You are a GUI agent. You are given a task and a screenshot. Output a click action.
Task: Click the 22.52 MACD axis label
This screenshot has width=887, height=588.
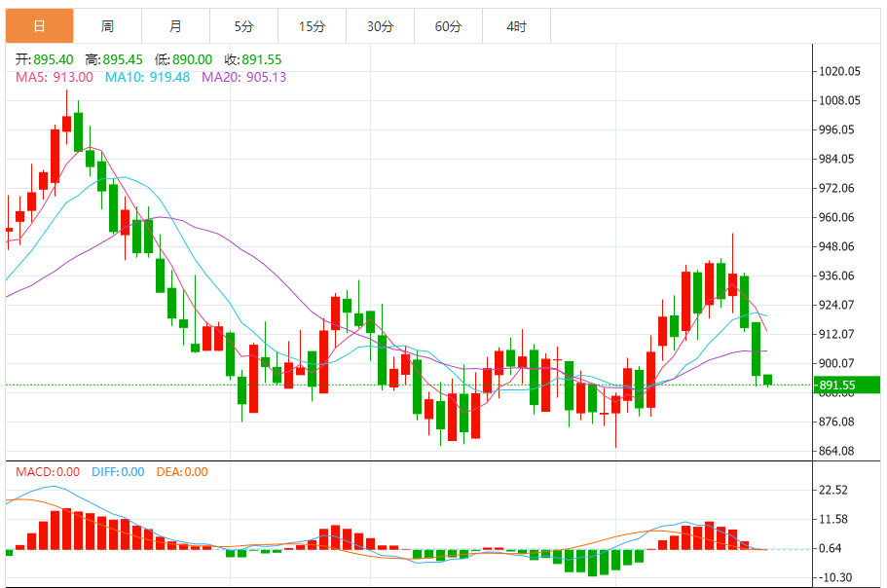point(833,491)
